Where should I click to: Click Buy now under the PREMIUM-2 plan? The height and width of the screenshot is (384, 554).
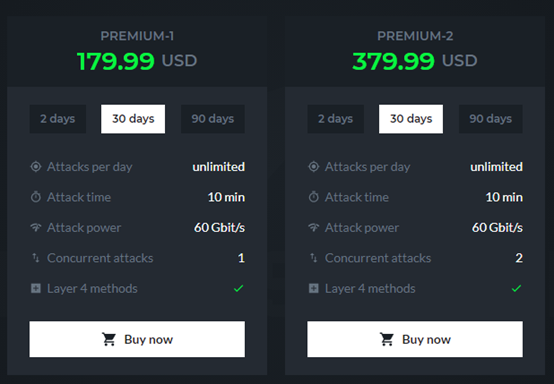(x=415, y=339)
